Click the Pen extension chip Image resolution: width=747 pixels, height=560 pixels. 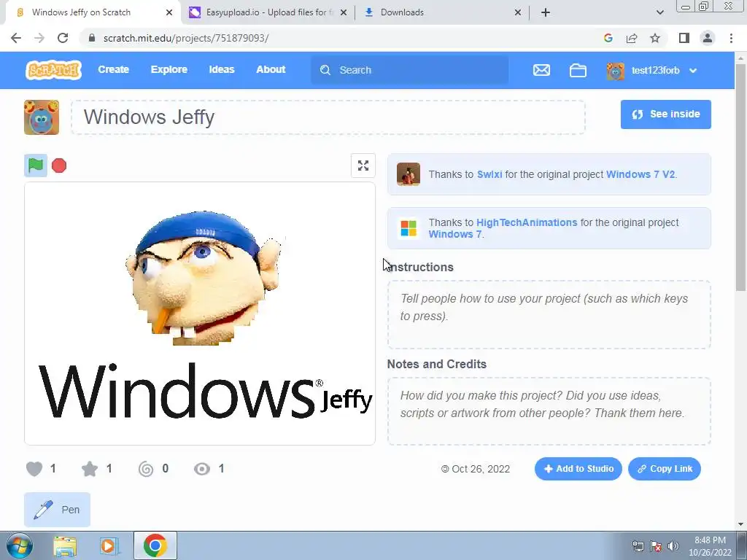57,510
